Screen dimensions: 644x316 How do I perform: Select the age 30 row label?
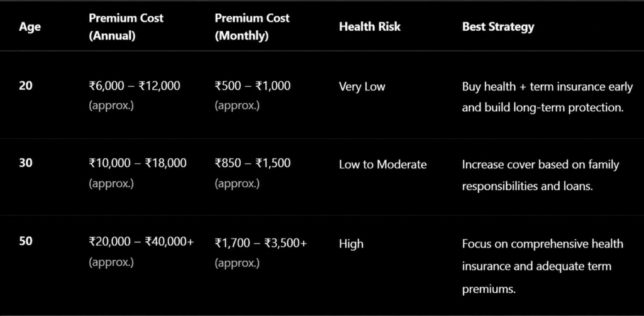coord(25,163)
